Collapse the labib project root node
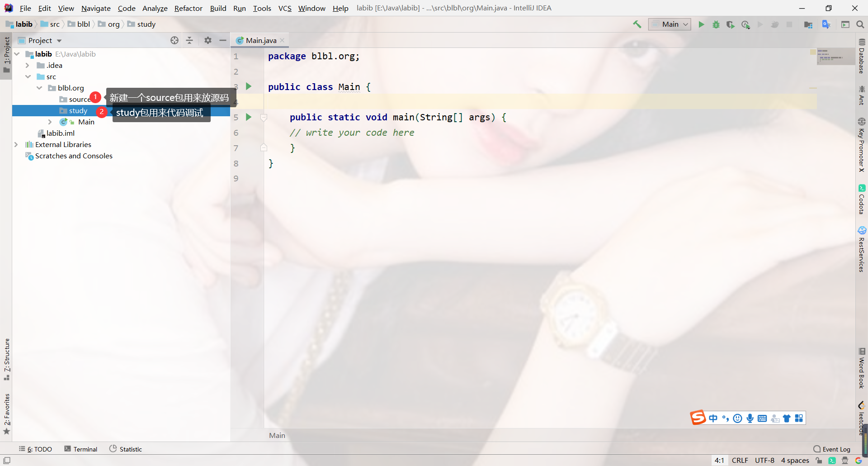Screen dimensions: 868x466 point(17,54)
